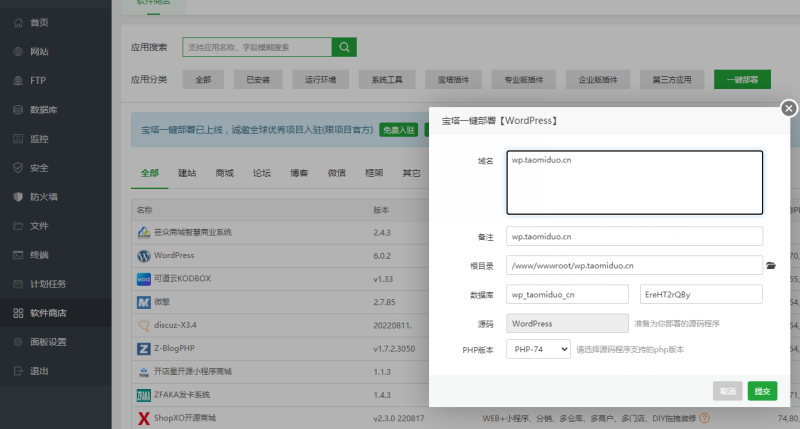Click the 可道云KODBOX app logo

(x=144, y=279)
